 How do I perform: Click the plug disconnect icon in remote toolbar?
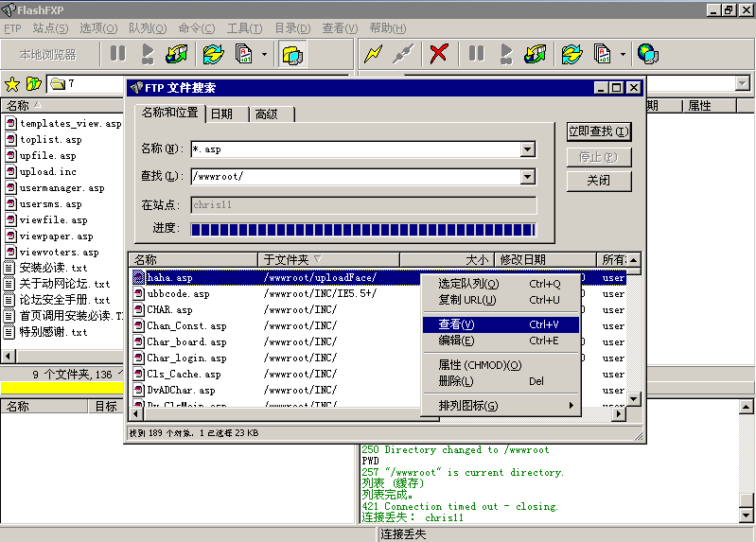click(403, 54)
